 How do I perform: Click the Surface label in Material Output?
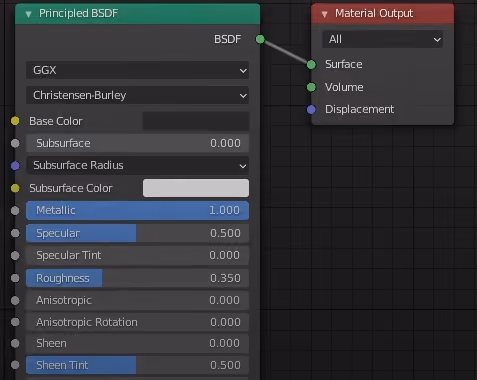coord(344,64)
